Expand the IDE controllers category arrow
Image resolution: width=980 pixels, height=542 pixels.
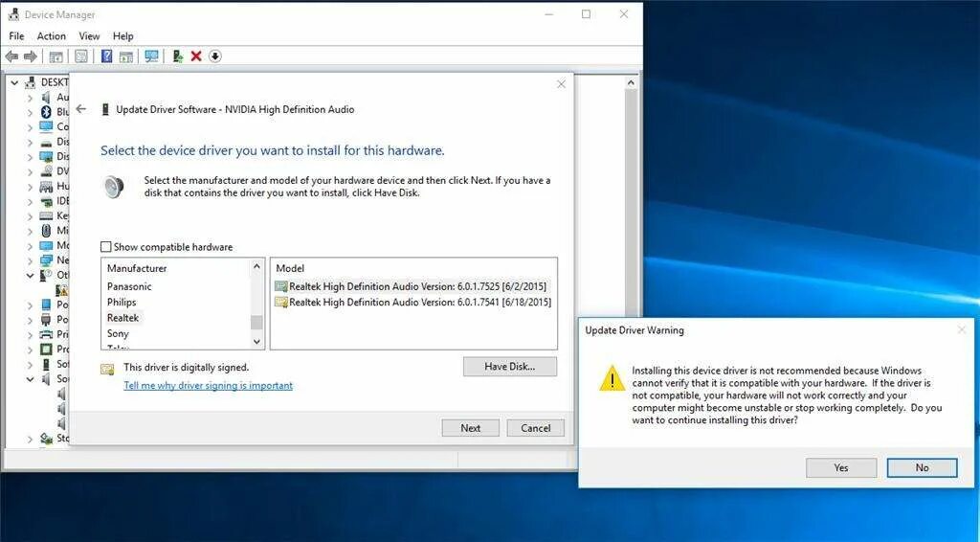[x=30, y=201]
